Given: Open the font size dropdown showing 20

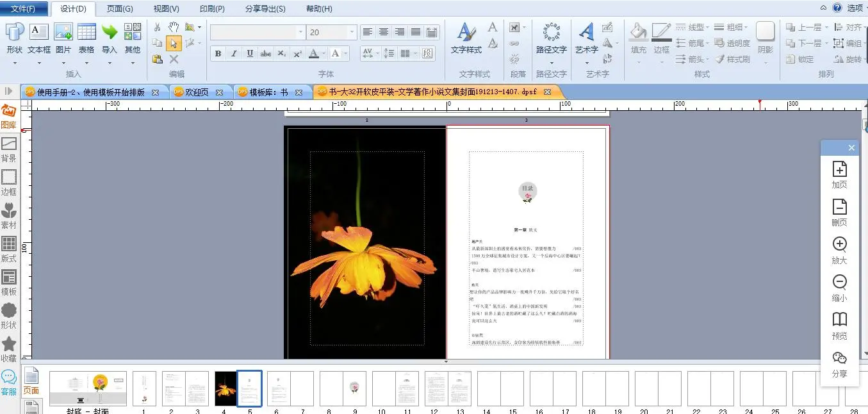Looking at the screenshot, I should [352, 32].
